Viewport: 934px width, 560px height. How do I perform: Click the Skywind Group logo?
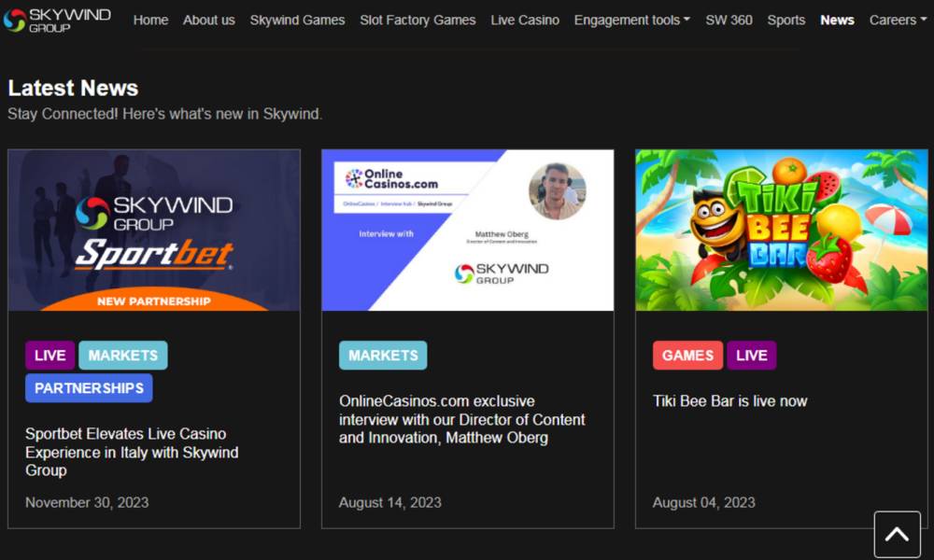[57, 20]
